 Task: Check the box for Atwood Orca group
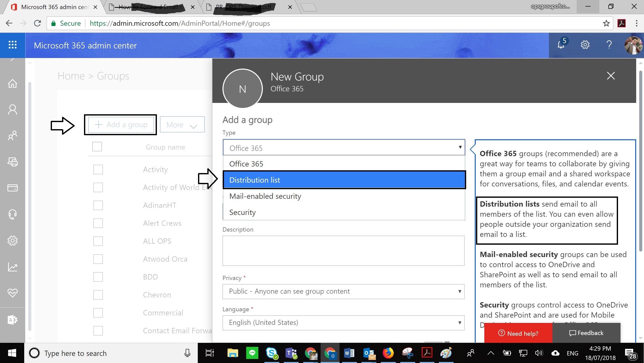(x=98, y=259)
